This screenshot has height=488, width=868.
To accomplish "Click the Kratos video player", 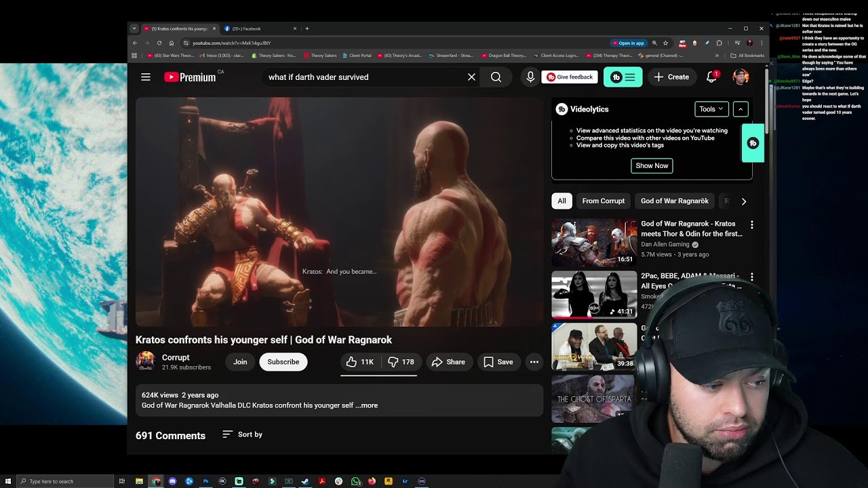I will (x=339, y=212).
